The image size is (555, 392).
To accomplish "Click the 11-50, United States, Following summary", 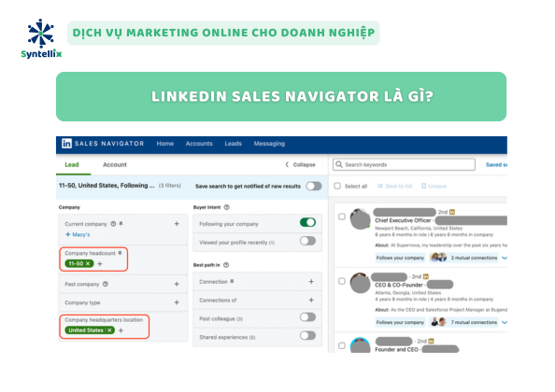I will (107, 186).
